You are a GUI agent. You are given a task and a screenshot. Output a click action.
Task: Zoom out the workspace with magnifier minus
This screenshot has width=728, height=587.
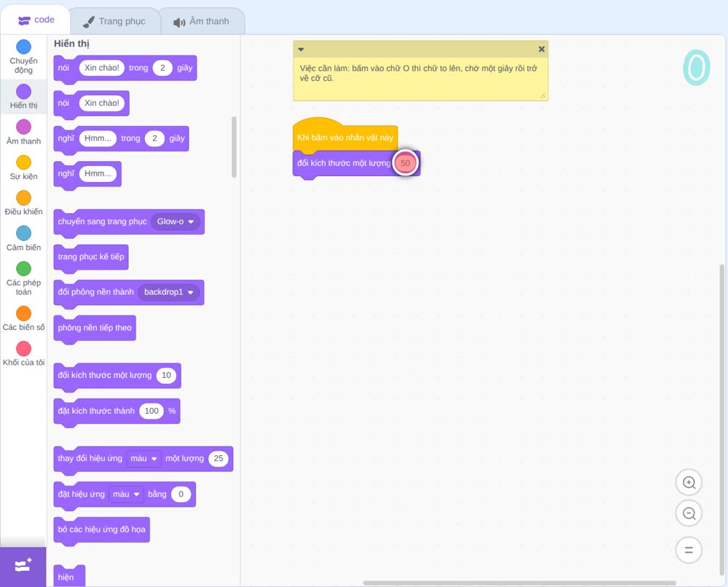click(689, 513)
